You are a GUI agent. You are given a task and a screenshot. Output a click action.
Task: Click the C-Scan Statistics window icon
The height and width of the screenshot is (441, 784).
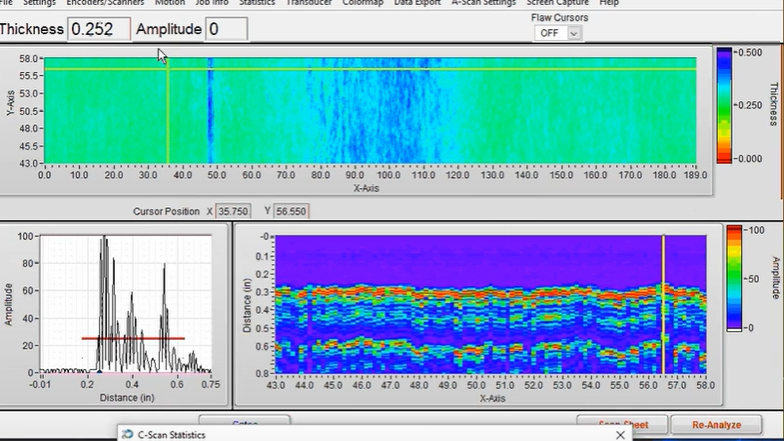[126, 434]
